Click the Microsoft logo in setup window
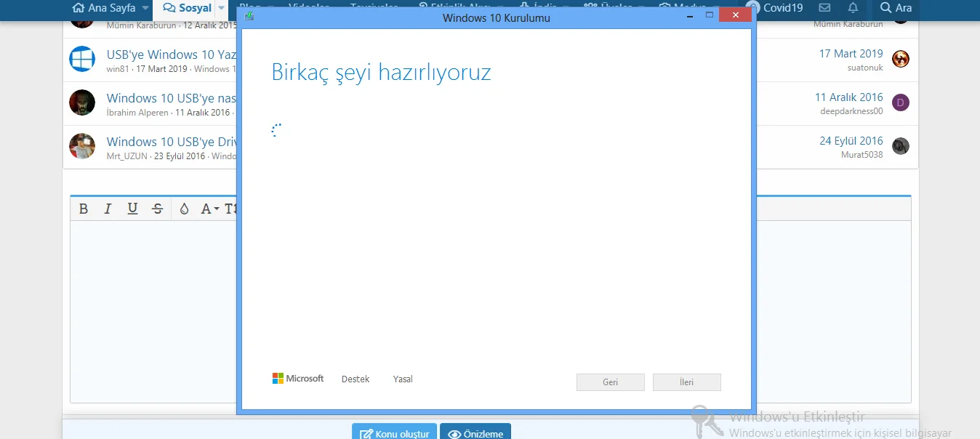980x439 pixels. pos(298,379)
